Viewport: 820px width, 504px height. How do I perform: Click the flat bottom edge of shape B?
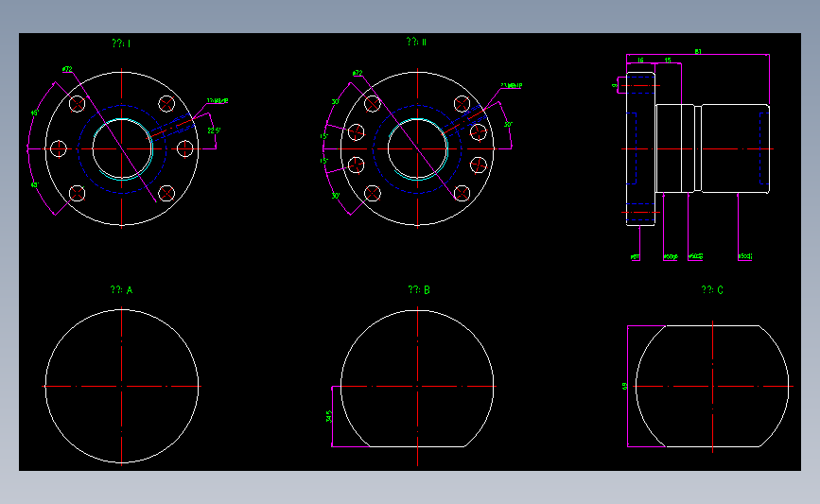(x=417, y=446)
